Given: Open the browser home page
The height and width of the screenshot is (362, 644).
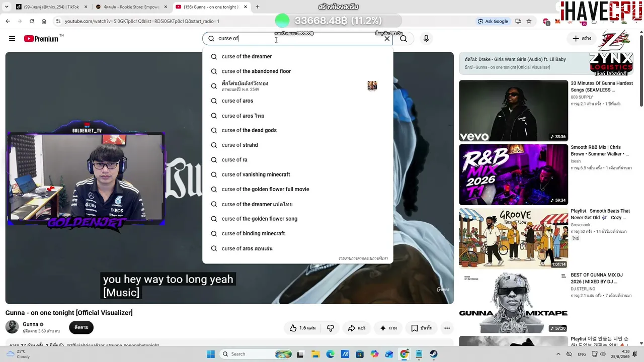Looking at the screenshot, I should [x=44, y=21].
